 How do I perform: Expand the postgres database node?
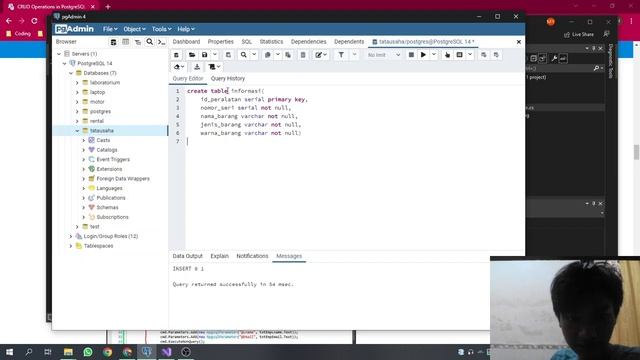(x=77, y=111)
